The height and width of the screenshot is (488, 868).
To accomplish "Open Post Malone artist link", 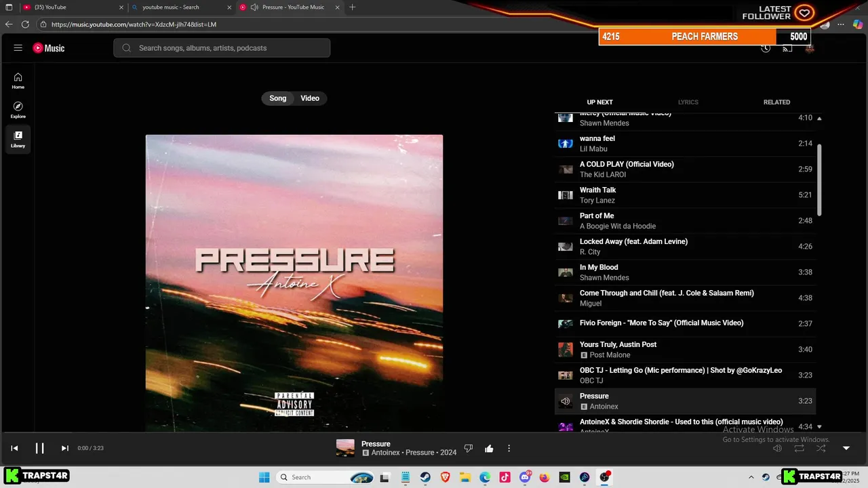I will click(x=610, y=355).
